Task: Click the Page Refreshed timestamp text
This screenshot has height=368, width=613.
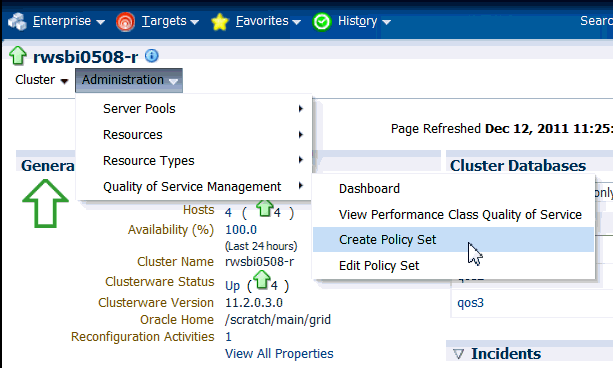Action: tap(502, 128)
